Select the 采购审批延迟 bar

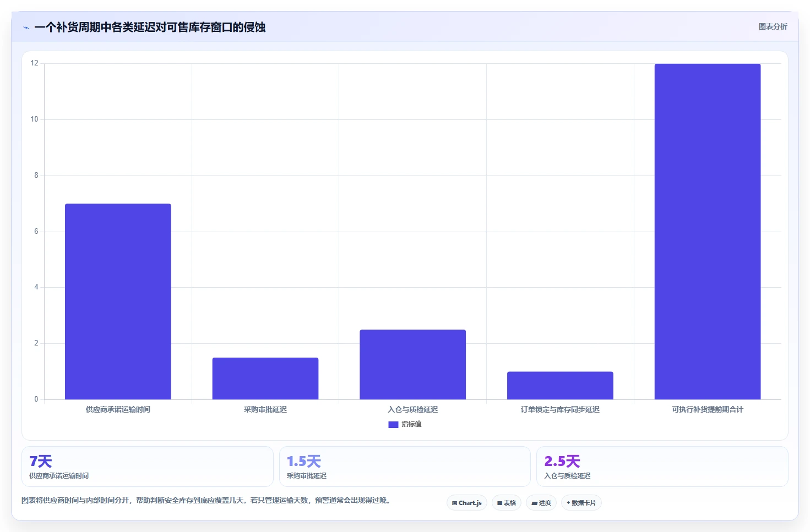pos(265,379)
